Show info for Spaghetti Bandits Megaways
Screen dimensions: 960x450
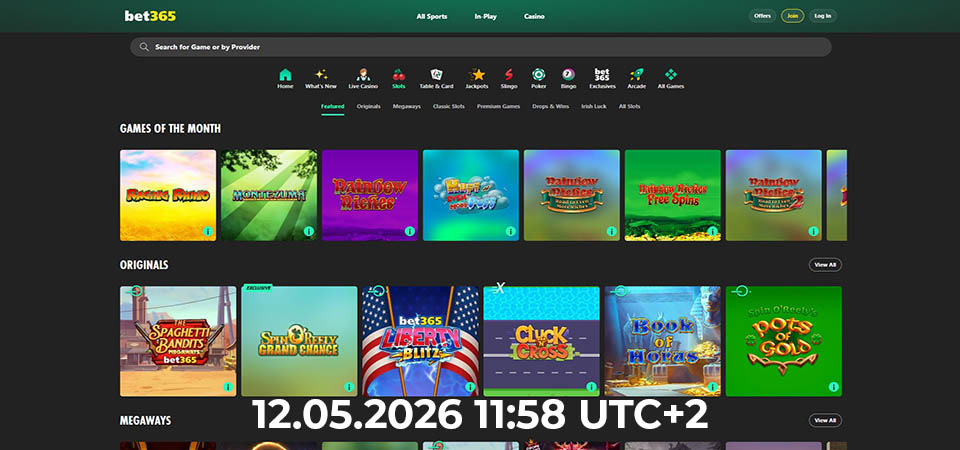228,387
